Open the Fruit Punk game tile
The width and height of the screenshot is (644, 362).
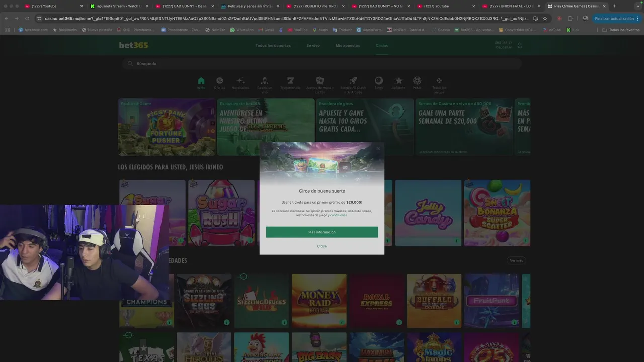pos(492,301)
